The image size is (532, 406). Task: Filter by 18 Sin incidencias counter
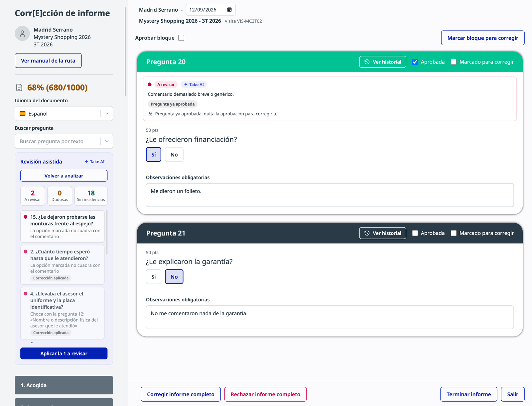(x=91, y=196)
